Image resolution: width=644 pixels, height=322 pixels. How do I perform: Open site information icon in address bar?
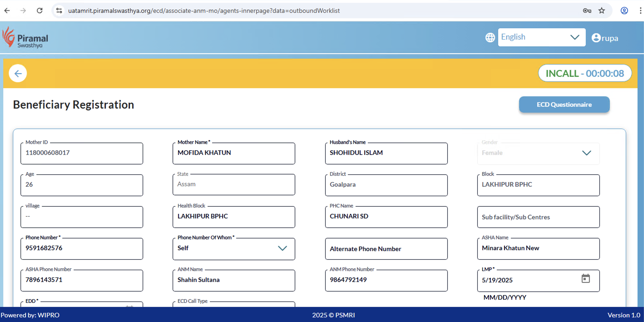click(x=59, y=10)
